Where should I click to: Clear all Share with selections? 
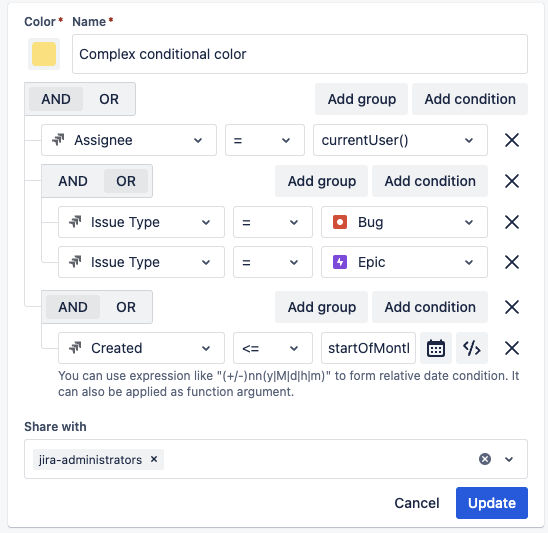pos(485,459)
